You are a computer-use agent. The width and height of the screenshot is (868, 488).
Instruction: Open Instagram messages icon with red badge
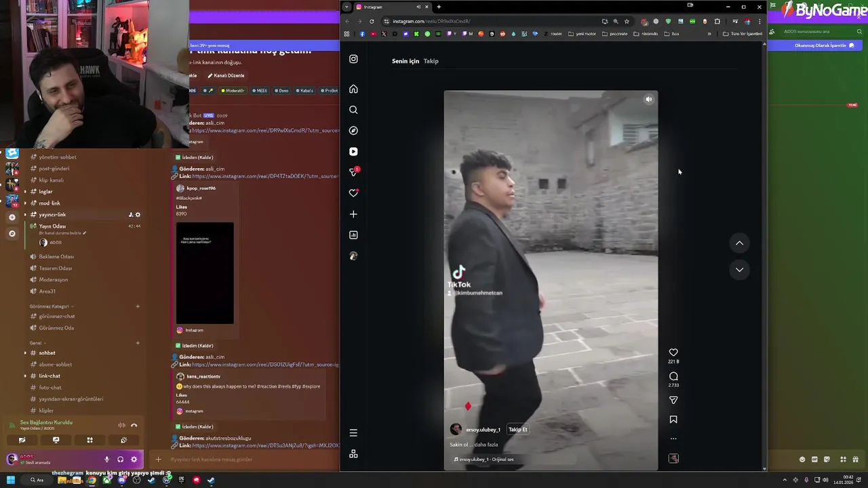(x=353, y=172)
